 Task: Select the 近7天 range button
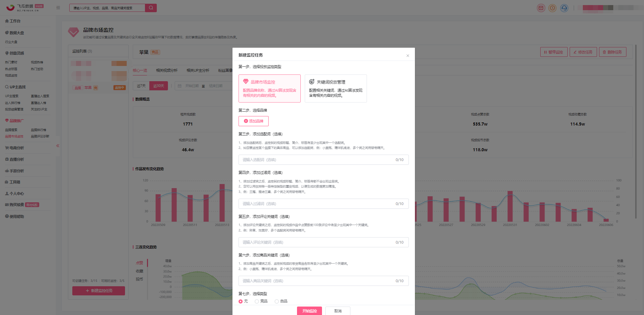[x=141, y=86]
